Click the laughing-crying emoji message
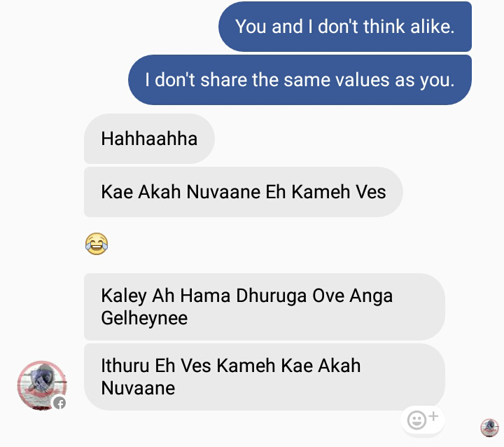 tap(97, 244)
